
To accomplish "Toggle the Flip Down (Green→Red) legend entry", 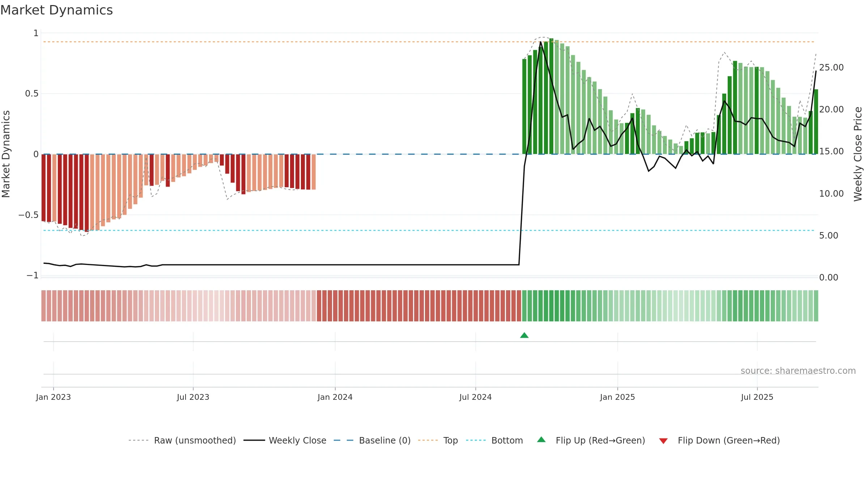I will click(719, 440).
